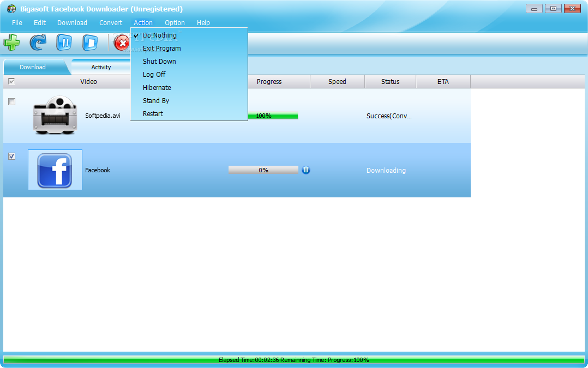588x368 pixels.
Task: Select Do Nothing in Action menu
Action: tap(189, 35)
